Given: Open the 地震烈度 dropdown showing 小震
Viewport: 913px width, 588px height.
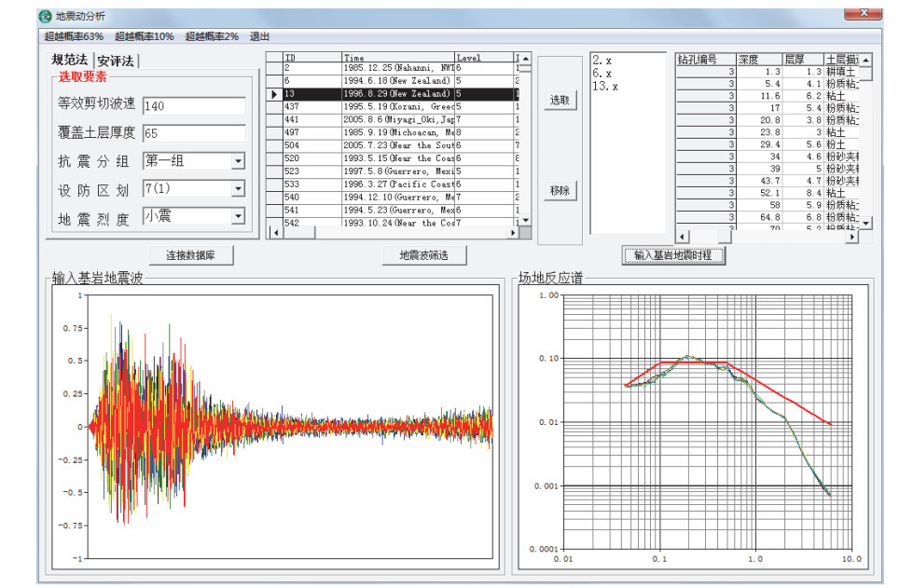Looking at the screenshot, I should [238, 216].
